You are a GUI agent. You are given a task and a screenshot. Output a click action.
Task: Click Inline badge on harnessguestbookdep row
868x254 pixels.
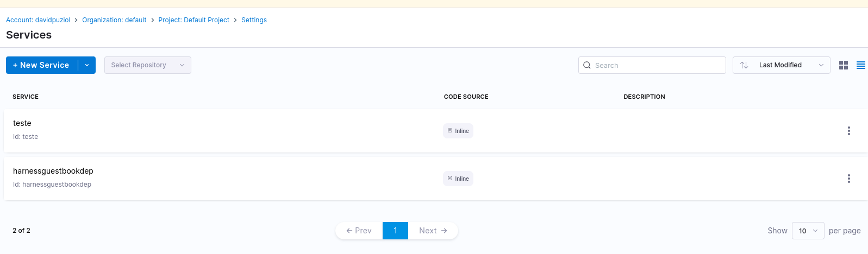[x=458, y=179]
